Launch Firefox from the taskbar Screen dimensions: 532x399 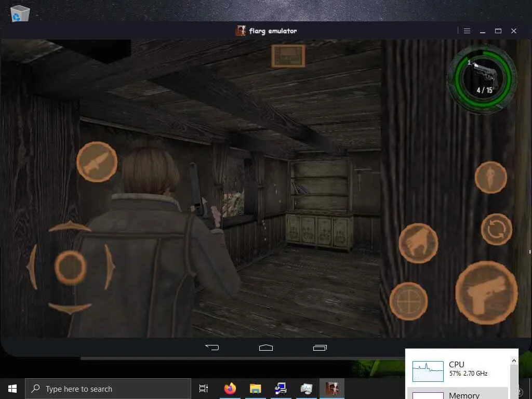(230, 389)
